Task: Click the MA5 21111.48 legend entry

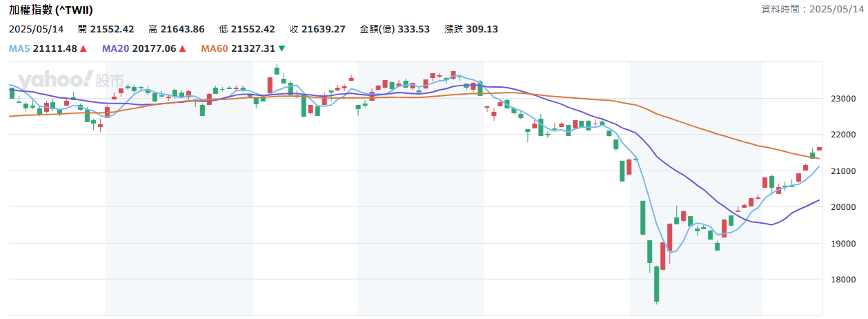Action: click(x=48, y=48)
